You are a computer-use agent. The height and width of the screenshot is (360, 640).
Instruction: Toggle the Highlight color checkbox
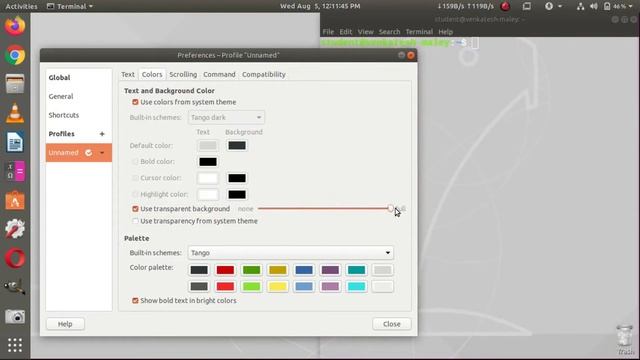(x=135, y=194)
